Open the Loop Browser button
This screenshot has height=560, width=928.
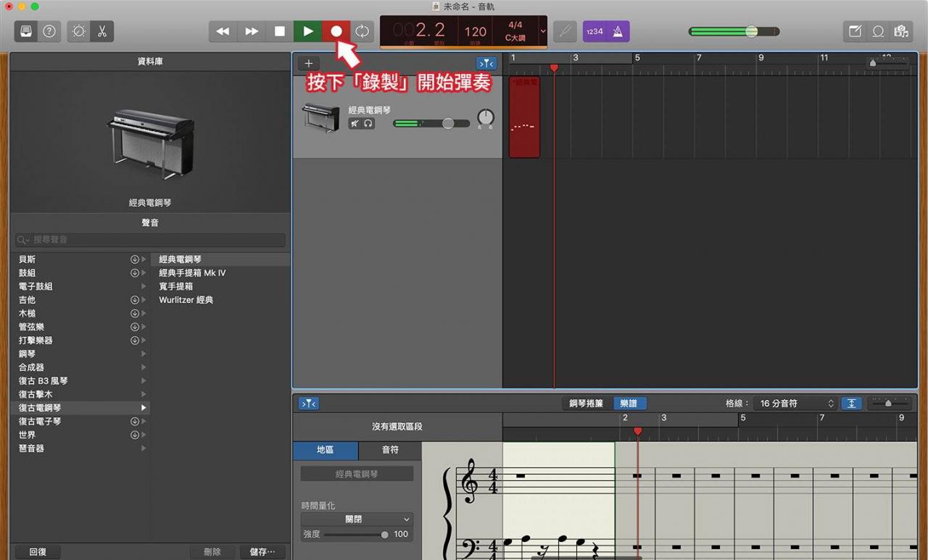pos(878,31)
